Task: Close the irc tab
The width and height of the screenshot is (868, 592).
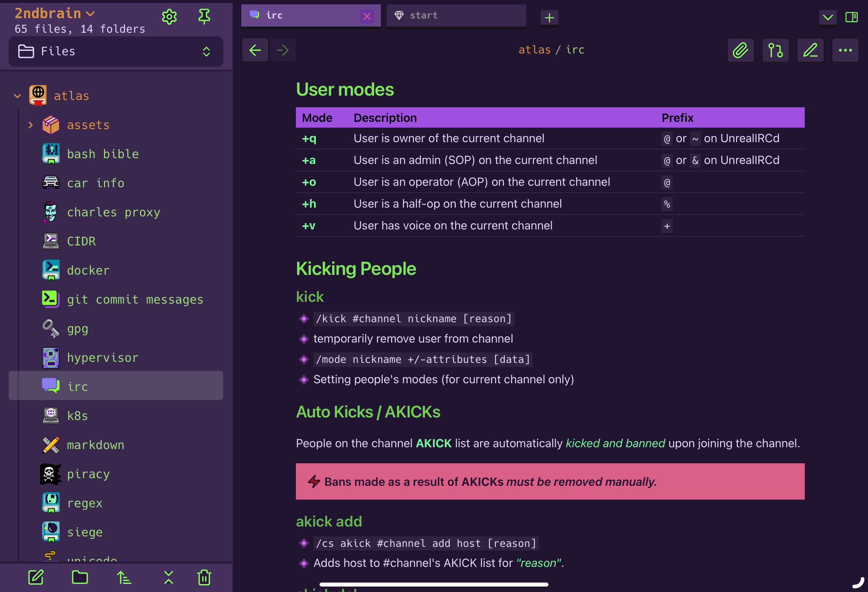Action: pyautogui.click(x=367, y=16)
